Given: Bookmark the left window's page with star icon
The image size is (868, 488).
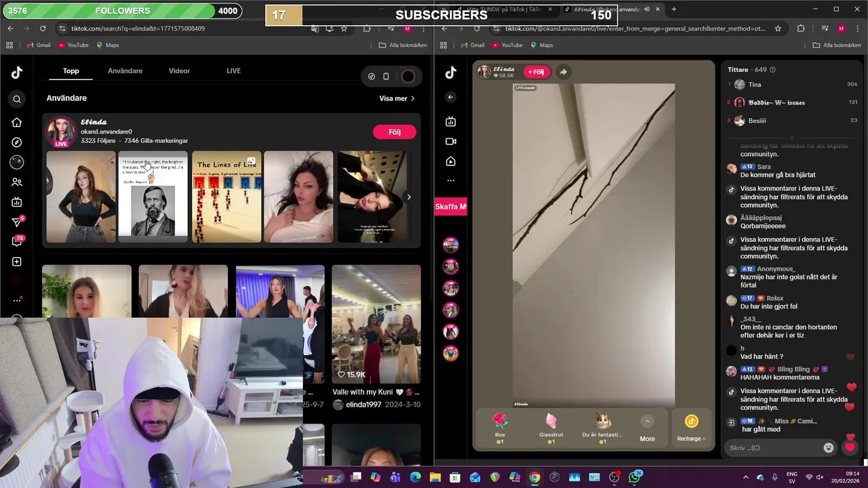Looking at the screenshot, I should 344,28.
